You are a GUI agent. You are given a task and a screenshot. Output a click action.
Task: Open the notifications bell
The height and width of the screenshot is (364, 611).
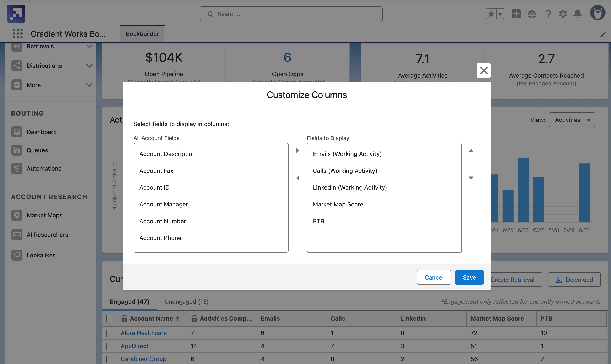pos(577,14)
